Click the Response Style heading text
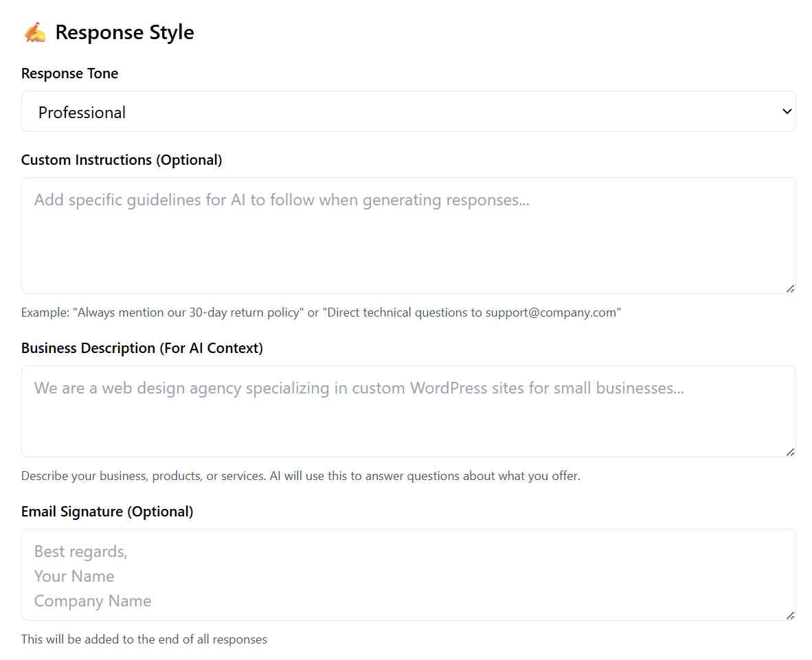This screenshot has height=660, width=812. [x=124, y=32]
